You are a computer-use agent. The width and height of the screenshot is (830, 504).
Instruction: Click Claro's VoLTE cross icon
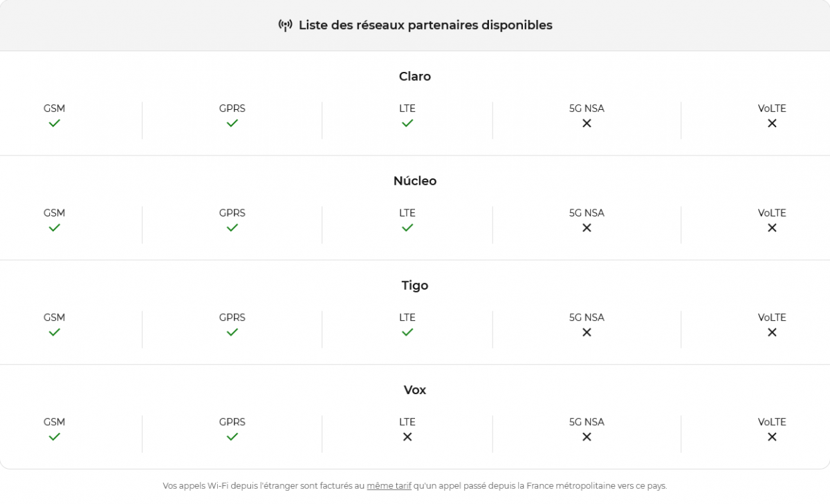tap(772, 123)
